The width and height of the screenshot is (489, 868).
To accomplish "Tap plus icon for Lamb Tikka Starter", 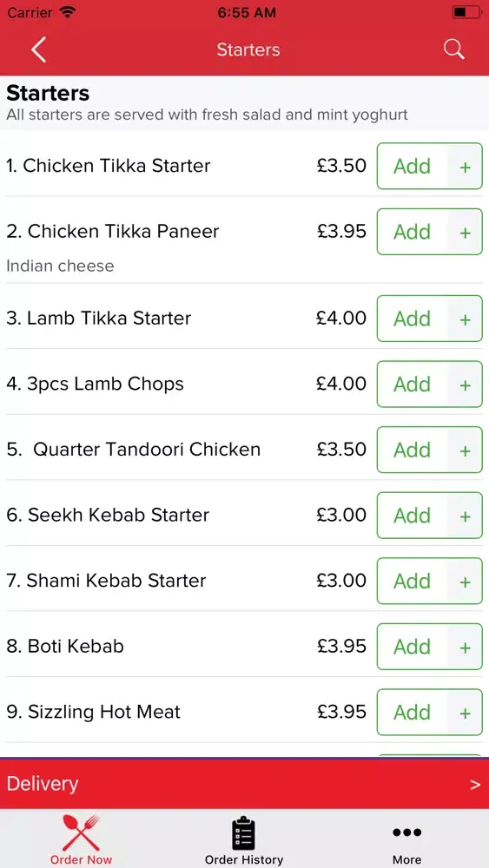I will point(466,319).
